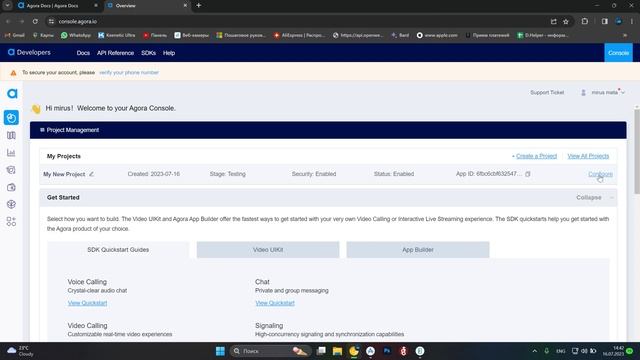Open the Bard bookmark
The height and width of the screenshot is (360, 640).
tap(400, 35)
